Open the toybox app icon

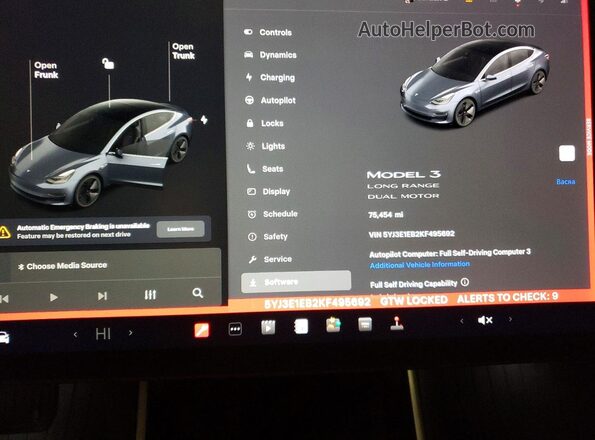tap(334, 325)
